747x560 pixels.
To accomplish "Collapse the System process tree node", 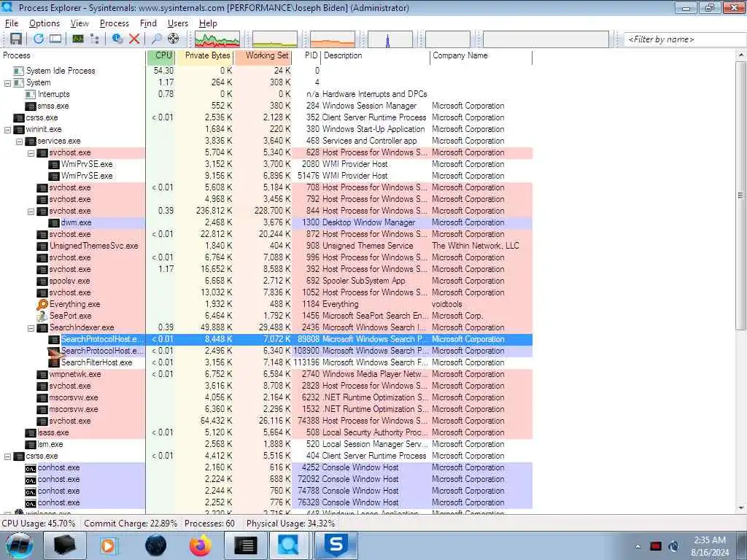I will [x=7, y=83].
